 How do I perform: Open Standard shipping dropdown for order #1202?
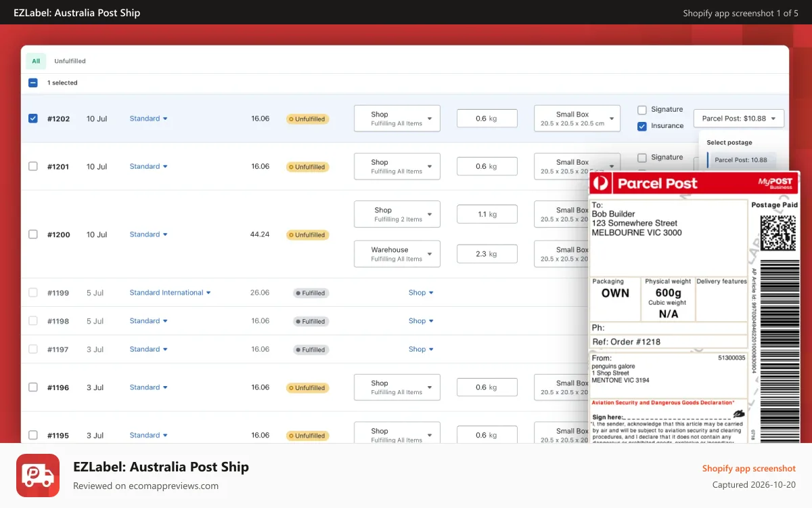coord(149,119)
